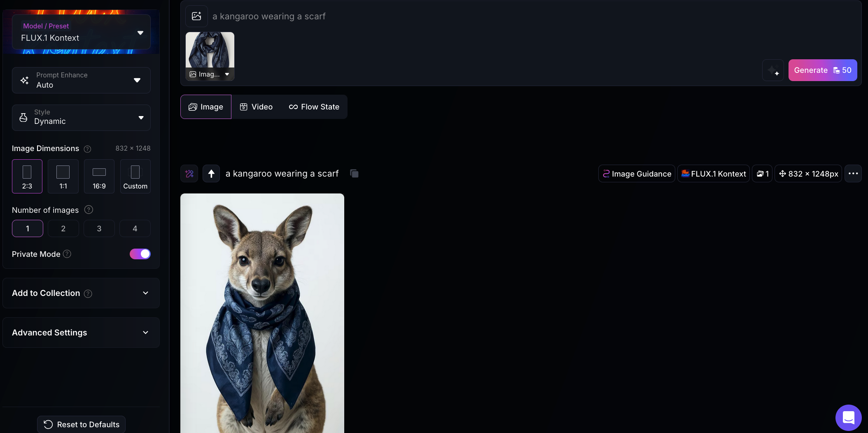Click the Add to Collection help icon
The width and height of the screenshot is (868, 433).
pyautogui.click(x=88, y=293)
